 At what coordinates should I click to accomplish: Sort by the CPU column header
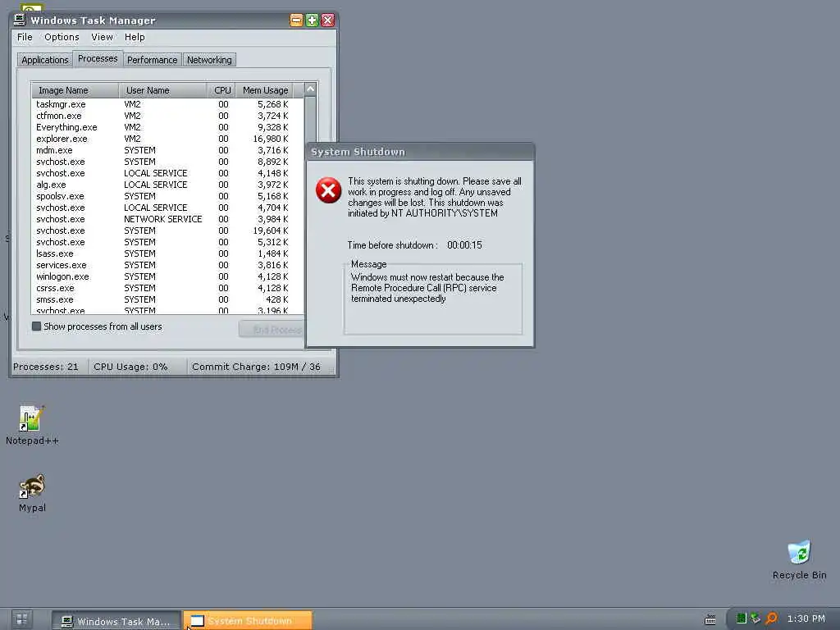tap(221, 90)
